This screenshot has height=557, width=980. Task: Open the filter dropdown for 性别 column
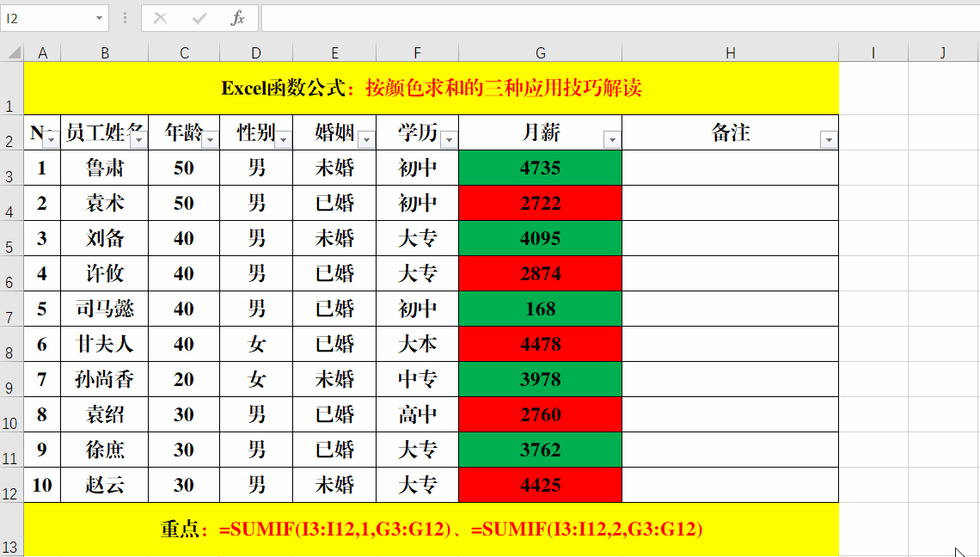pos(283,140)
